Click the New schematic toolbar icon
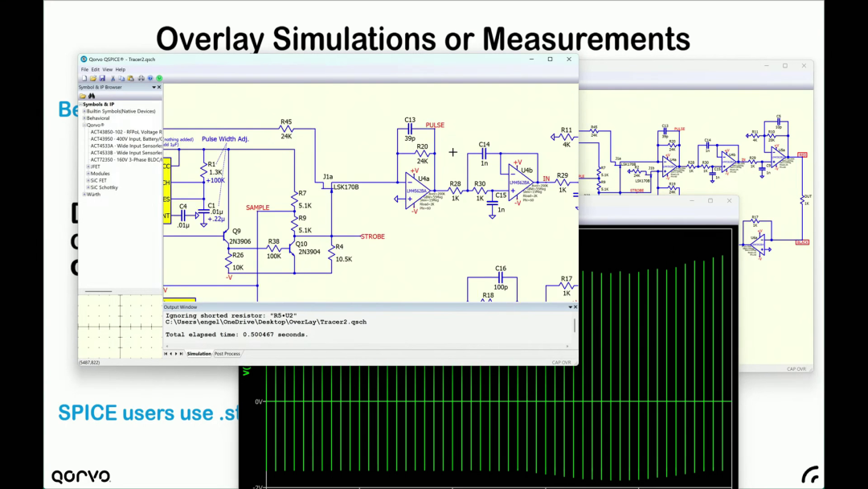868x489 pixels. 84,78
